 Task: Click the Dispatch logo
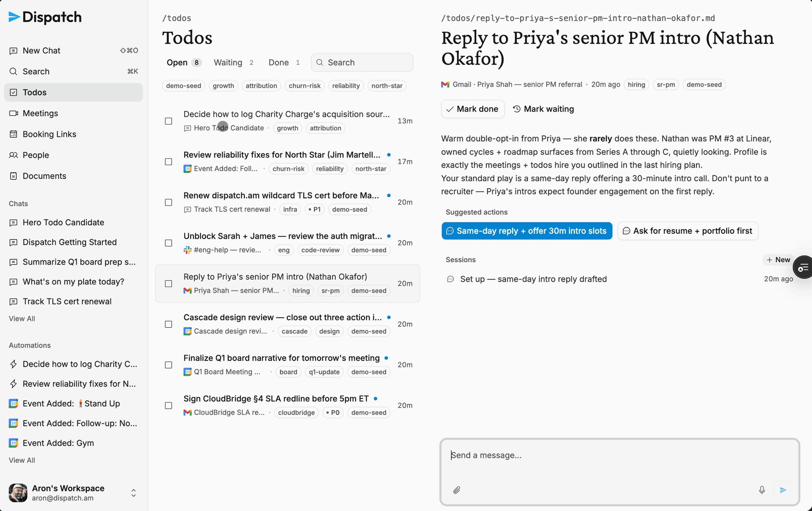pos(45,17)
